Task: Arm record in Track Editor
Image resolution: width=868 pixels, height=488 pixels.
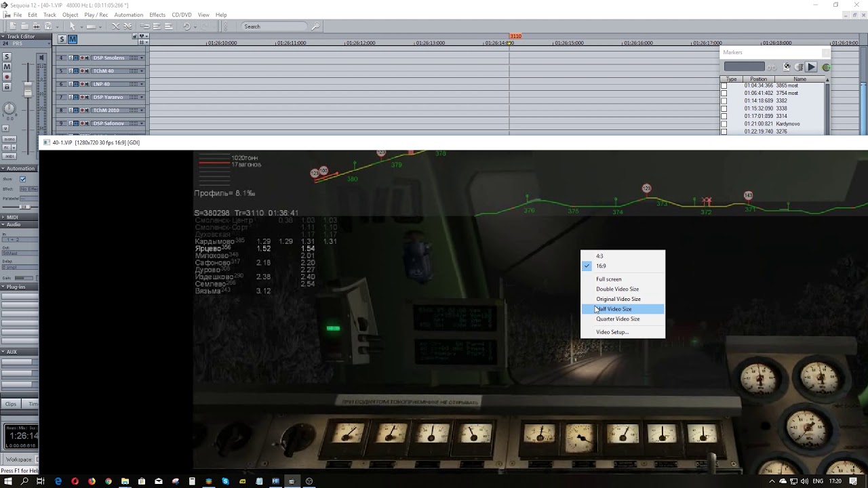Action: [7, 77]
